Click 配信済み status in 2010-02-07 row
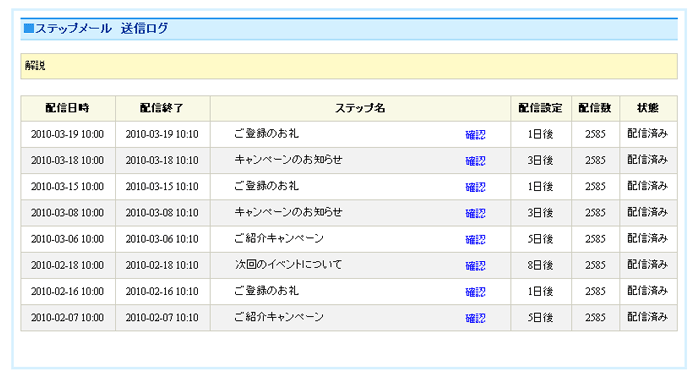Viewport: 700px width, 377px height. tap(647, 317)
